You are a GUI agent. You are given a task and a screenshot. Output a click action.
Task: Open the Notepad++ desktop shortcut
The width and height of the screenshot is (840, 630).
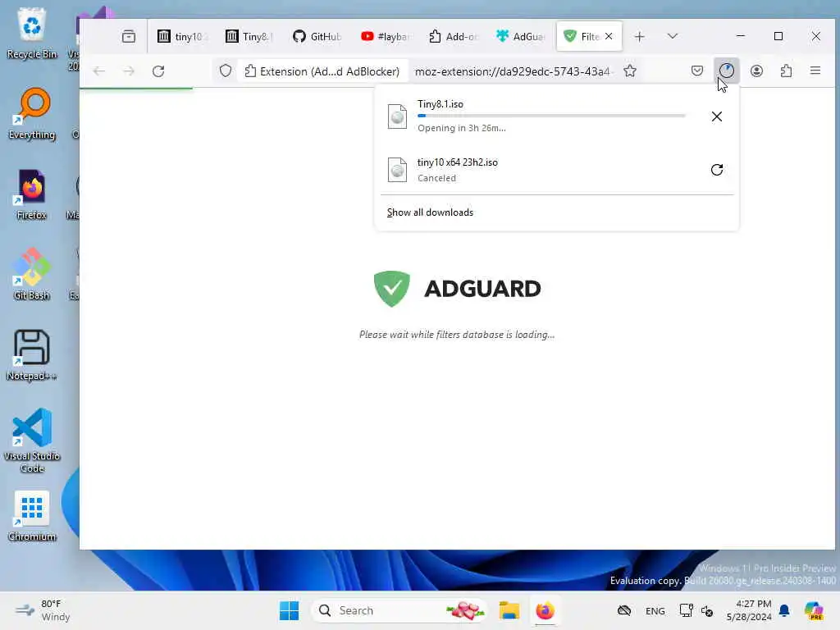click(x=32, y=354)
